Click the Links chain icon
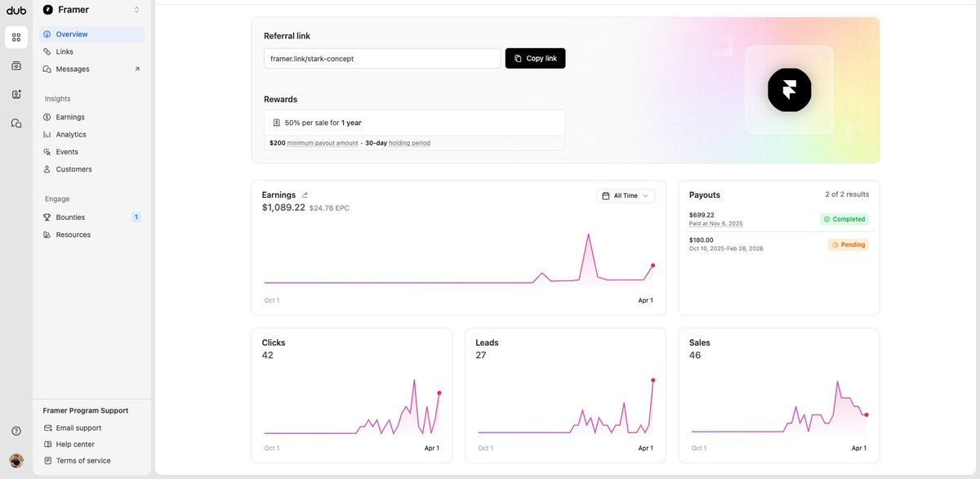 click(47, 51)
